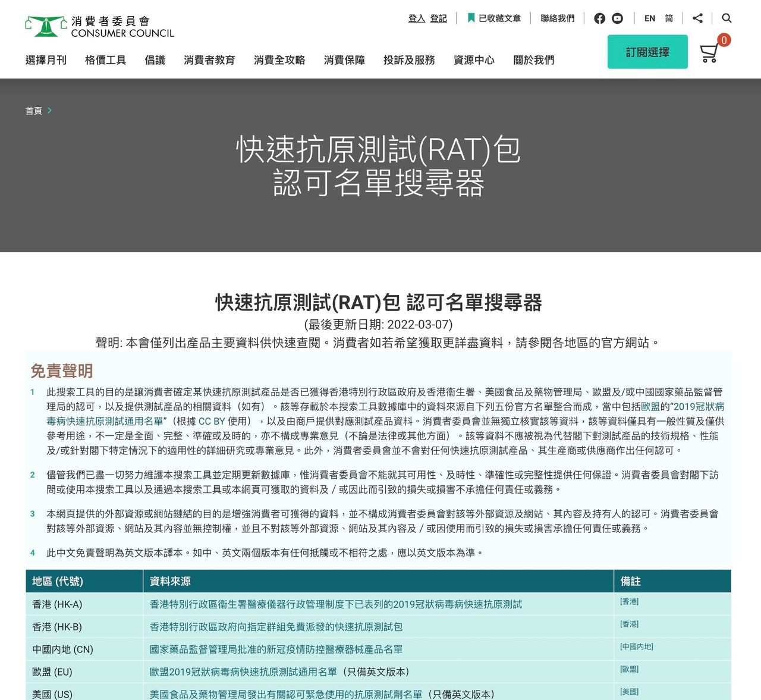Open the 消費全攻略 menu
Image resolution: width=761 pixels, height=700 pixels.
pos(279,60)
